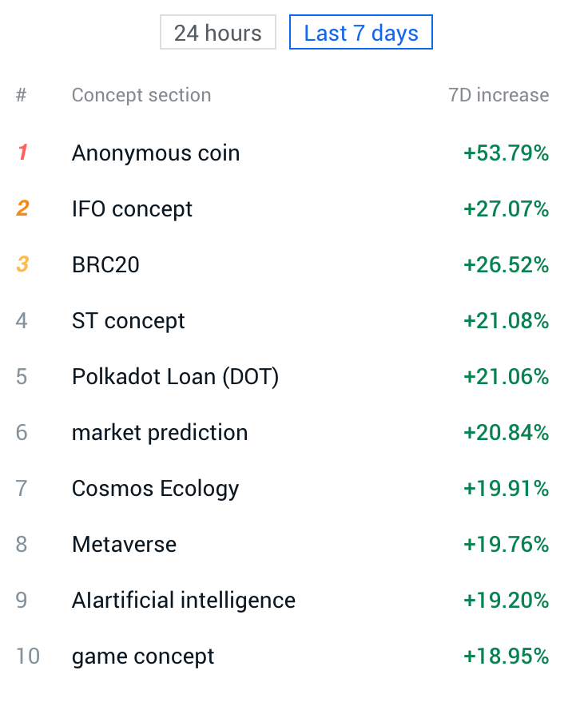
Task: Select the Last 7 days tab
Action: [x=361, y=33]
